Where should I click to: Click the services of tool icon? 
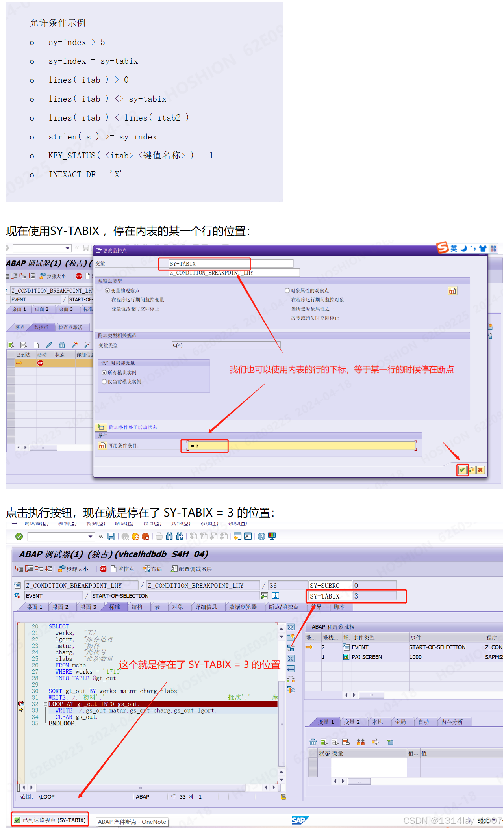coord(291,690)
